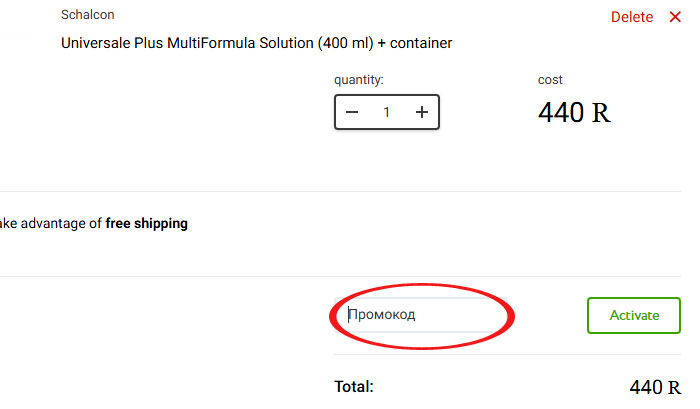Click the ruble sign beside item cost
Viewport: 700px width, 409px height.
point(601,113)
